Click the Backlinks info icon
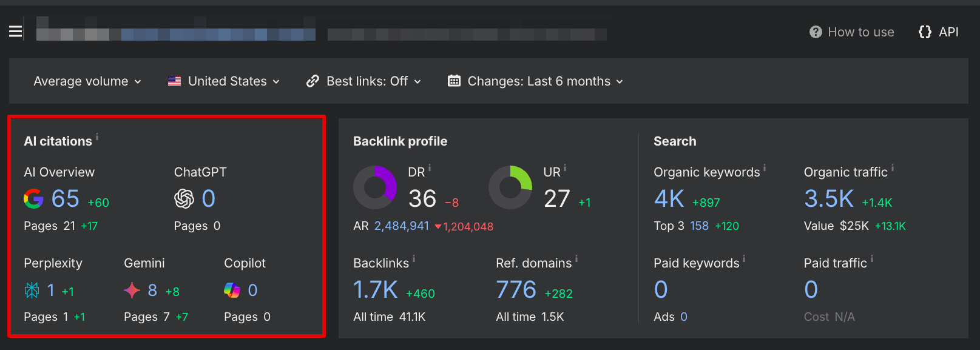 (414, 259)
